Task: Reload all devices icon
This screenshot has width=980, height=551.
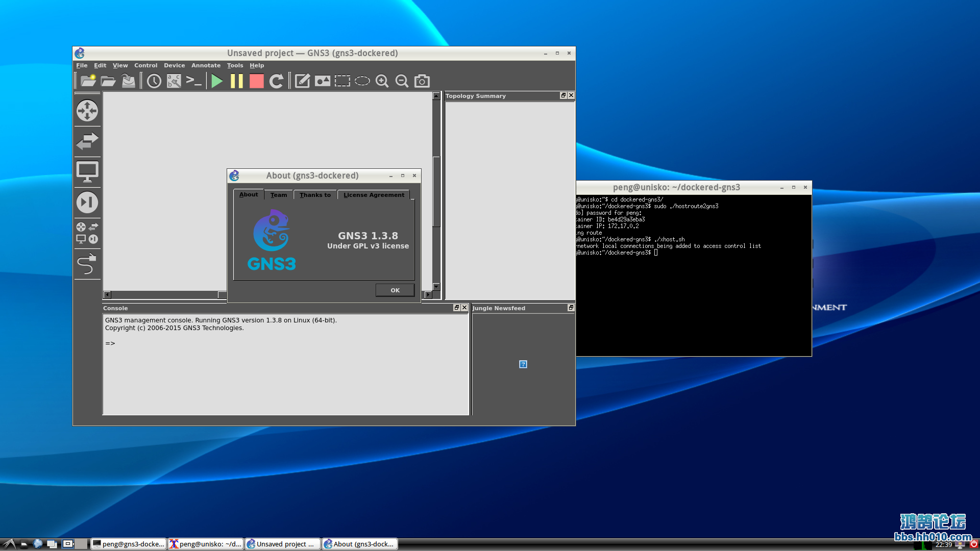Action: coord(276,81)
